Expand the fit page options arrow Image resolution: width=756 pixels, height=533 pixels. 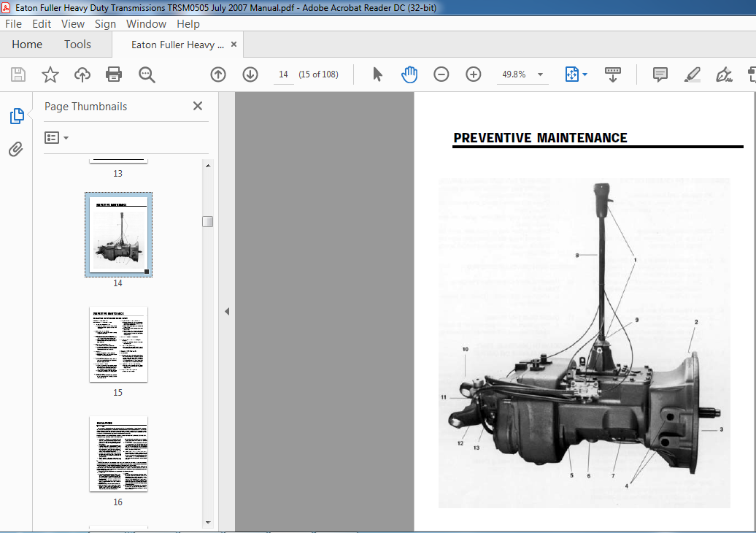click(x=585, y=74)
